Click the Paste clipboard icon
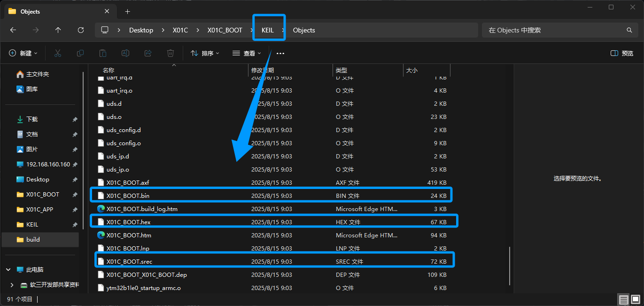 coord(103,54)
